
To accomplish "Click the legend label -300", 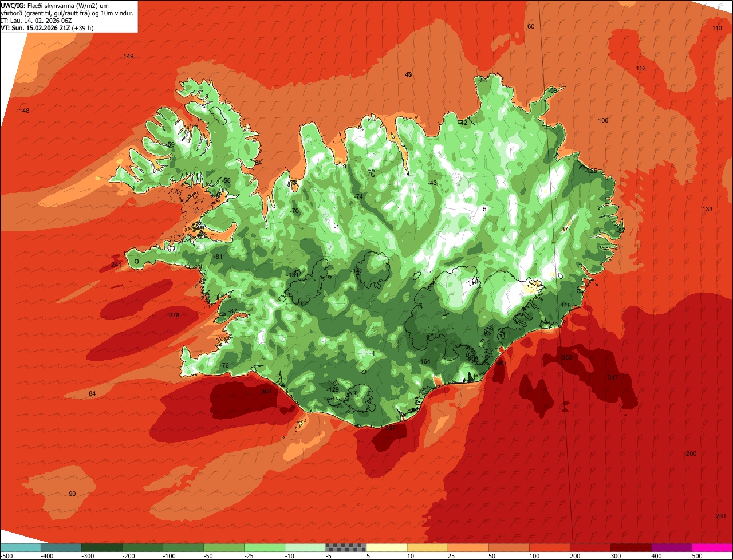I will [87, 556].
